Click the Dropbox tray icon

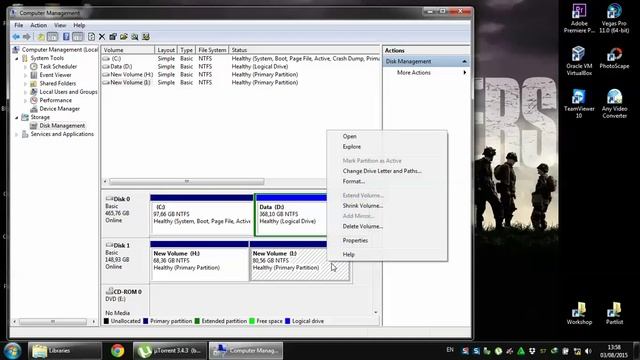tap(532, 351)
